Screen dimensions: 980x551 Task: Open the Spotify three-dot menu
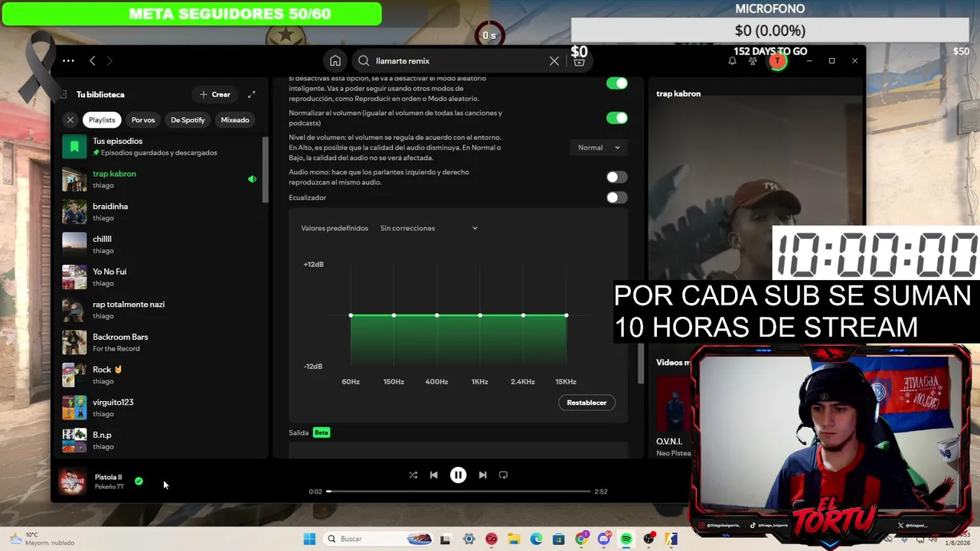pyautogui.click(x=68, y=60)
